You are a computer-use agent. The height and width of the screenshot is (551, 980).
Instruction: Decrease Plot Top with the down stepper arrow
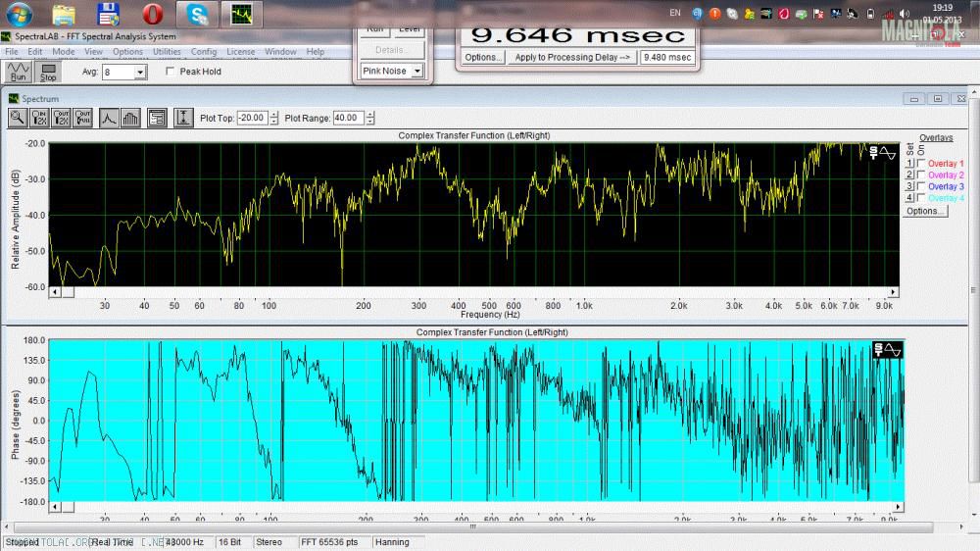point(273,121)
